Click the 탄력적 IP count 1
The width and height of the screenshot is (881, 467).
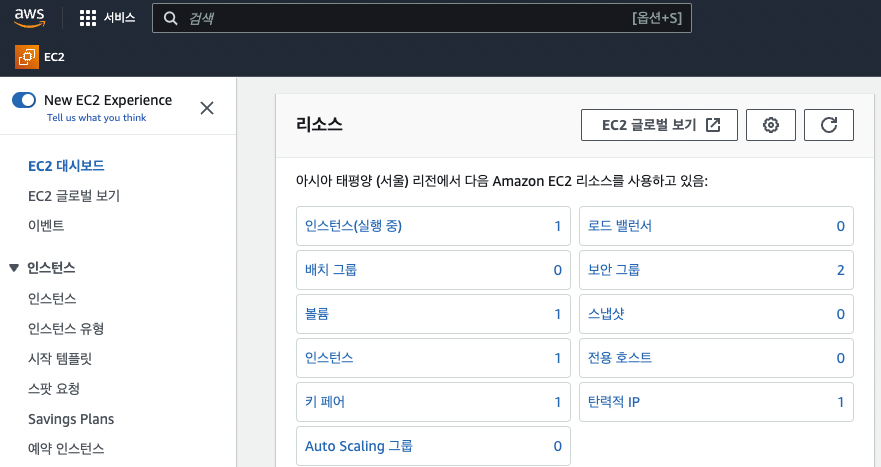841,402
